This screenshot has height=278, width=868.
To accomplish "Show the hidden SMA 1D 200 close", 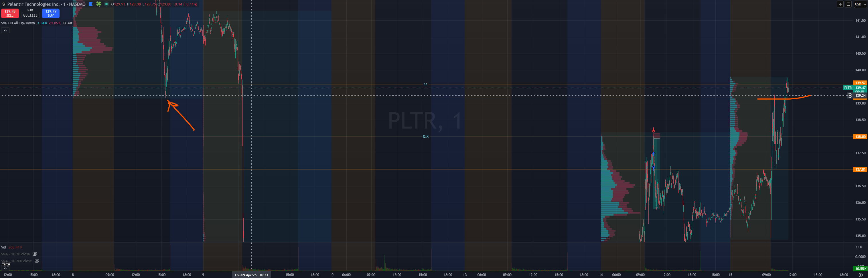I will [x=37, y=261].
